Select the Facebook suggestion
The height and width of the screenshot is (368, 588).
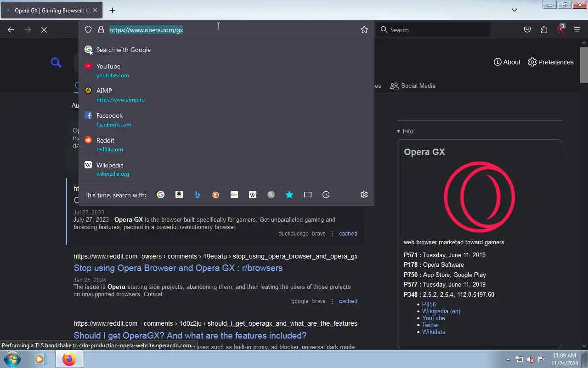[x=226, y=120]
